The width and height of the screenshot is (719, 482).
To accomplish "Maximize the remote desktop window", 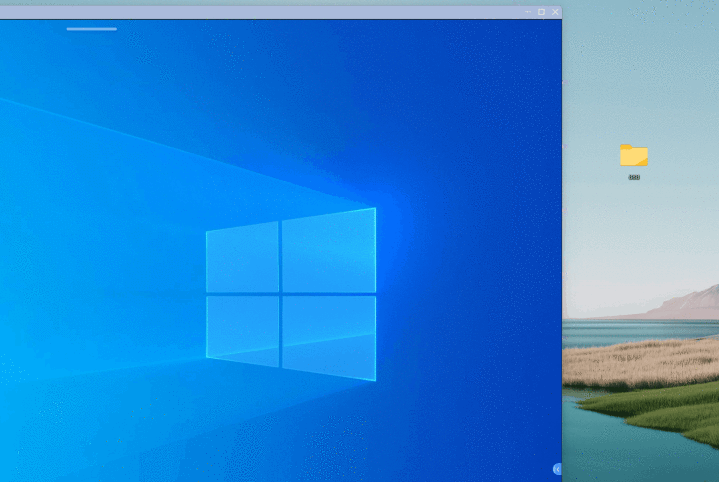I will [541, 12].
